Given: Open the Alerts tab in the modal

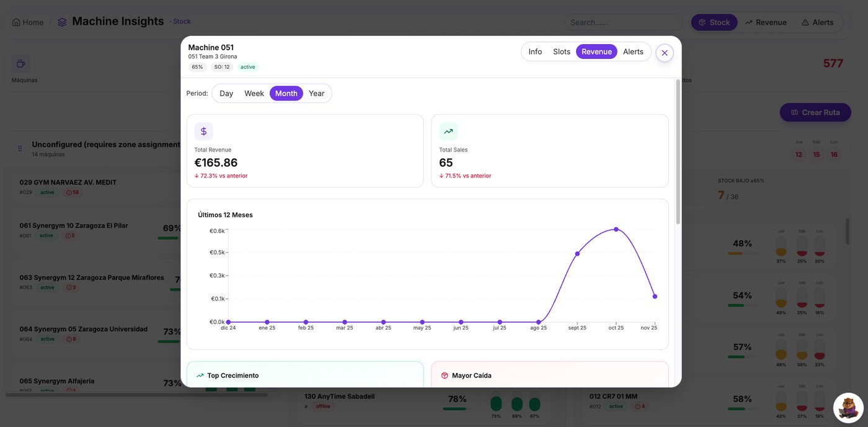Looking at the screenshot, I should (x=633, y=52).
